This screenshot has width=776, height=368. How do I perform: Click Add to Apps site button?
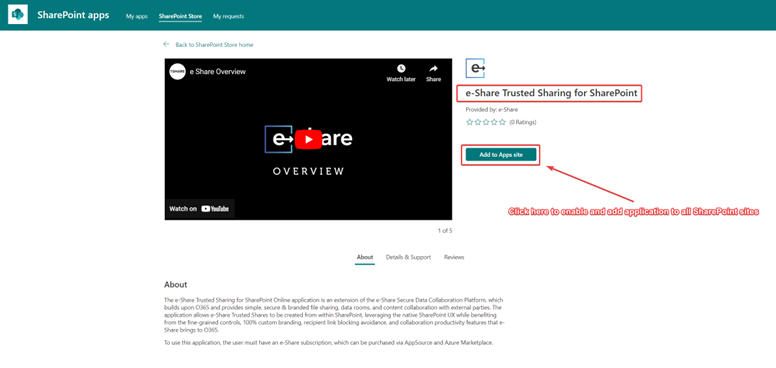[501, 155]
